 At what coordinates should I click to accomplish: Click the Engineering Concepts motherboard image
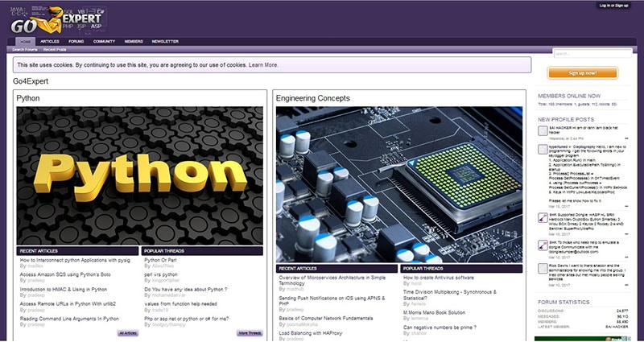[x=399, y=185]
